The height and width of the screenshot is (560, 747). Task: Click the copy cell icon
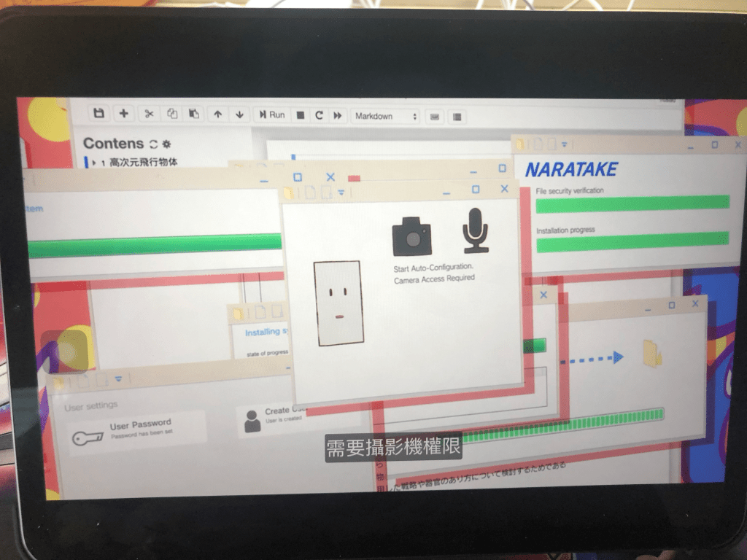click(172, 114)
